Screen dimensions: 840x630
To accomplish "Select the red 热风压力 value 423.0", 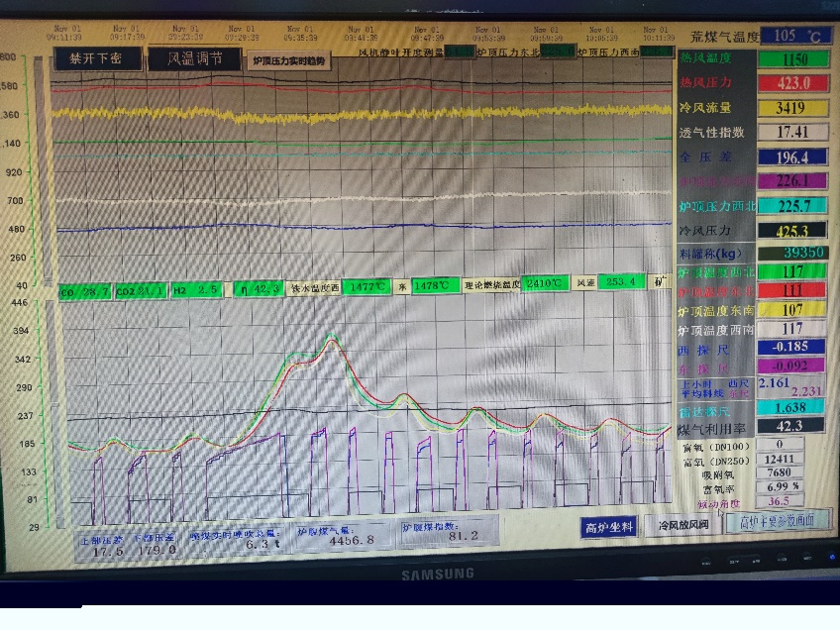I will point(791,83).
